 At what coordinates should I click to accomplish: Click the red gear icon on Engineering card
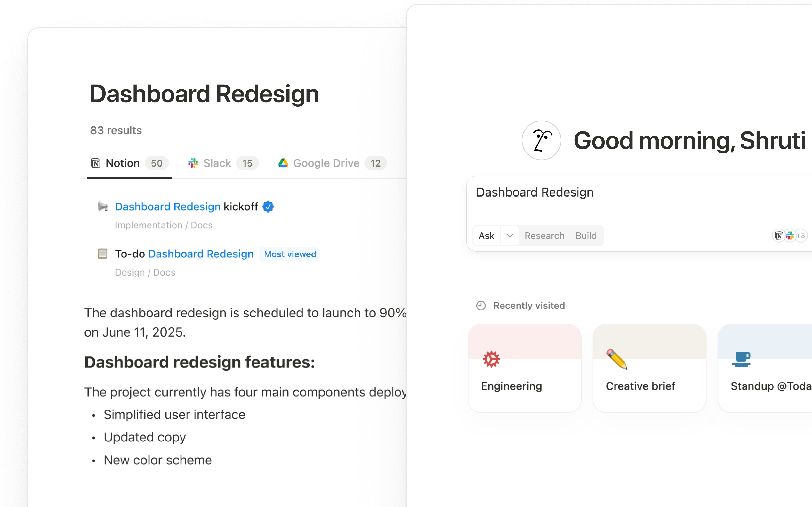click(491, 359)
